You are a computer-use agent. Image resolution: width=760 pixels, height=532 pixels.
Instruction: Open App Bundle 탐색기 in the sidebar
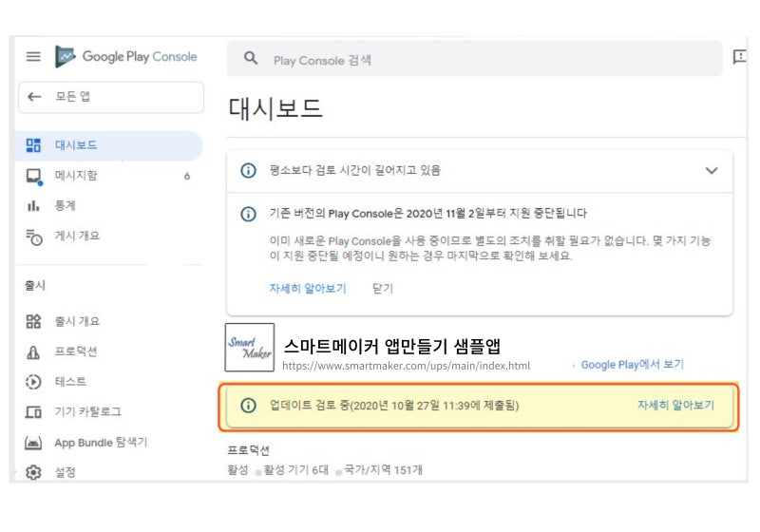[109, 443]
